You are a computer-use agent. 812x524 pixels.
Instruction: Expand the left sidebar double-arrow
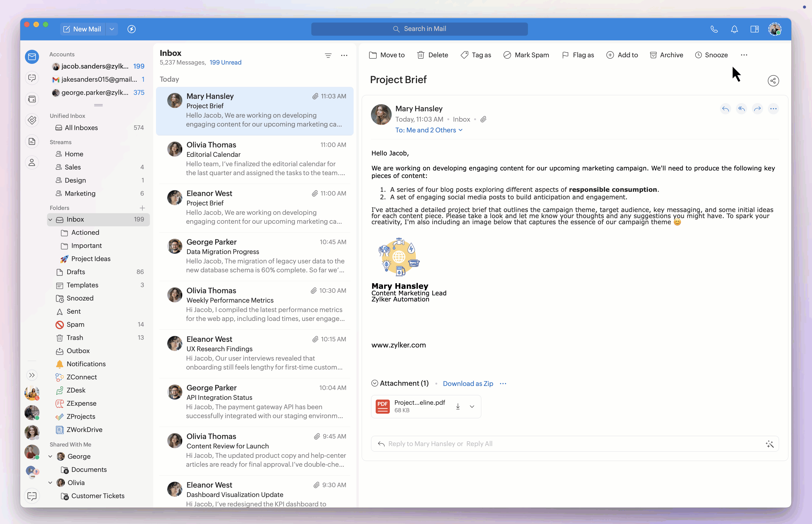[32, 375]
